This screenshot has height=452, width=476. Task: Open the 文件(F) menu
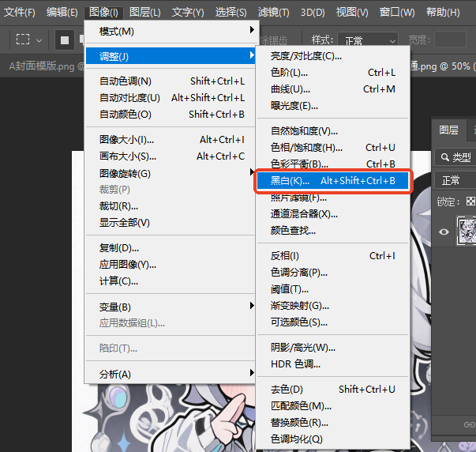click(x=20, y=12)
